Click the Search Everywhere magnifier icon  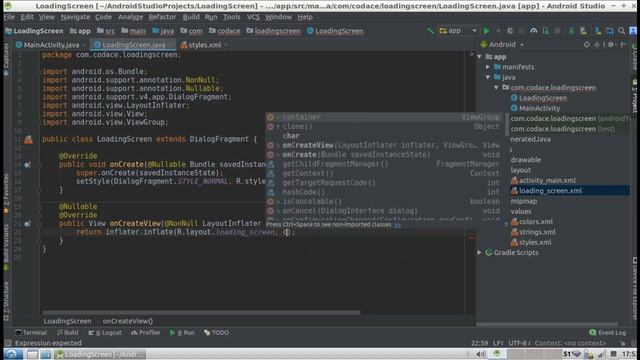tap(621, 31)
